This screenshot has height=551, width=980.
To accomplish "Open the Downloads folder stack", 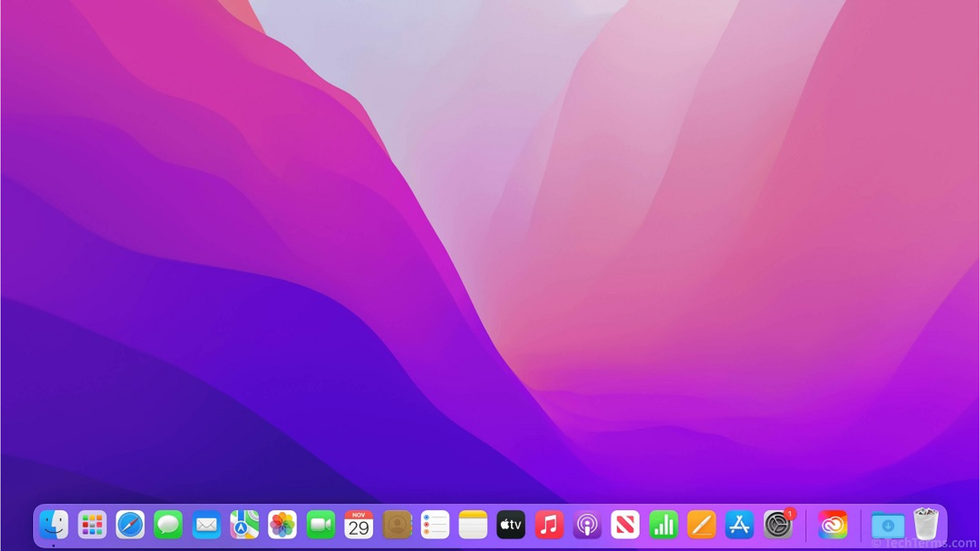I will pyautogui.click(x=888, y=525).
